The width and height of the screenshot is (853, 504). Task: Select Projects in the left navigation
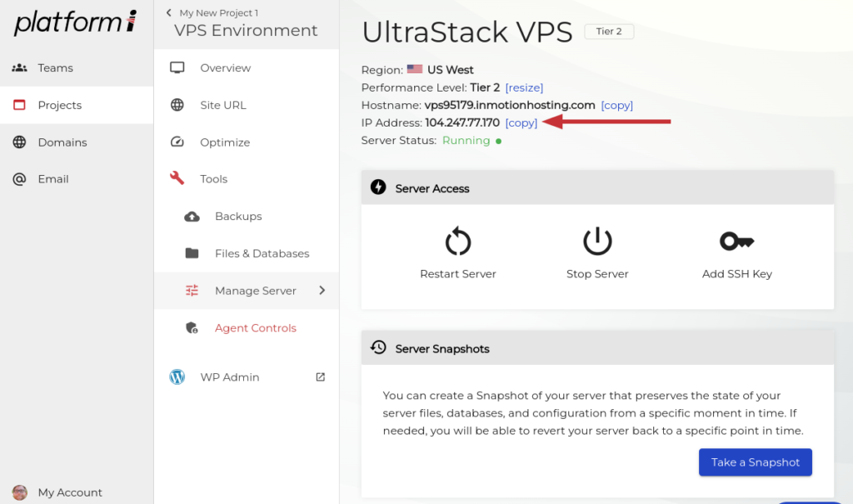pyautogui.click(x=59, y=105)
